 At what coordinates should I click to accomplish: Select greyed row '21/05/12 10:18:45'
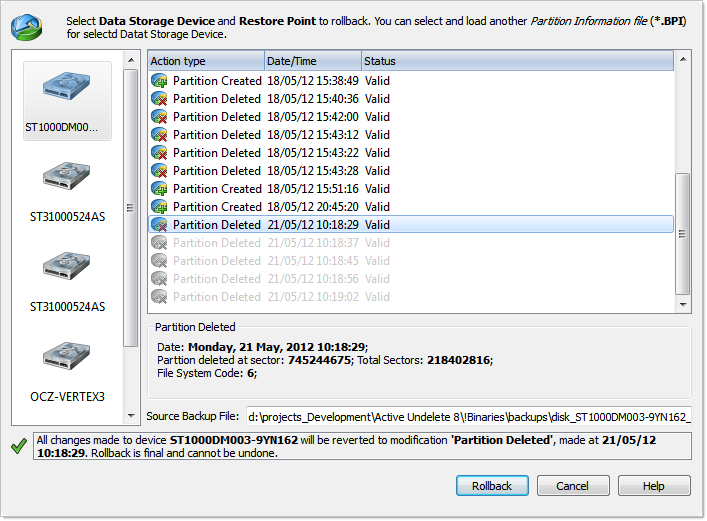pyautogui.click(x=411, y=261)
